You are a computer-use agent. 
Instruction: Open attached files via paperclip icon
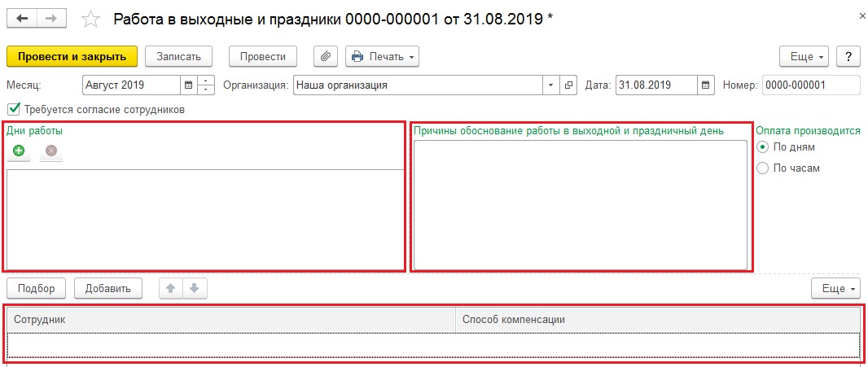(x=325, y=56)
